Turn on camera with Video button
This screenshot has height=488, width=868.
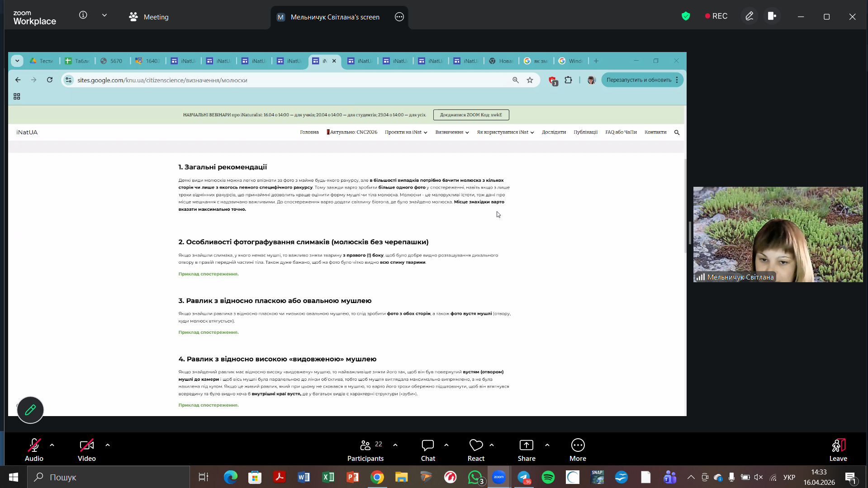click(x=86, y=450)
